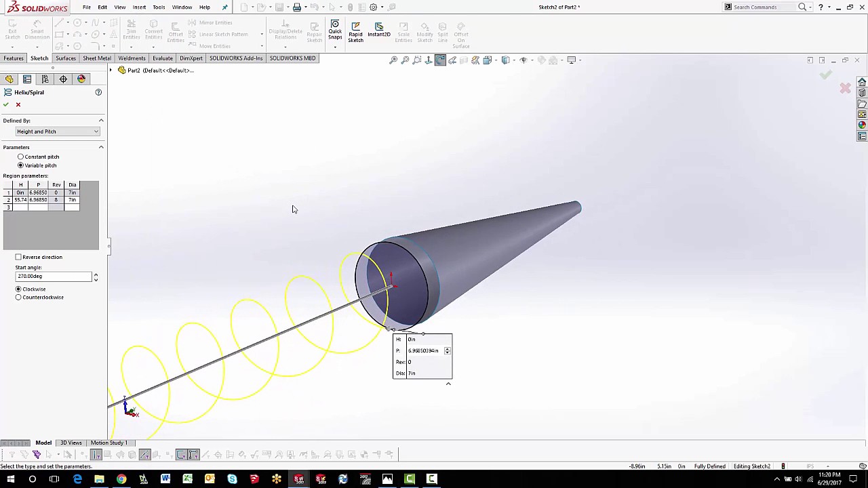Viewport: 868px width, 488px height.
Task: Open the ConfigurationManager tab icon
Action: pyautogui.click(x=45, y=79)
